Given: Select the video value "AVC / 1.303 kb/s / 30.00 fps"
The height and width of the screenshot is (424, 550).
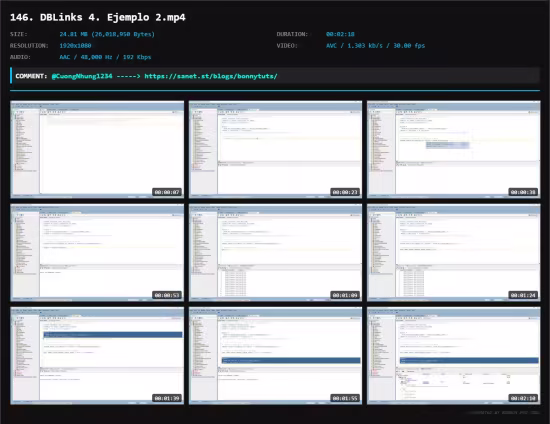Looking at the screenshot, I should (x=375, y=46).
